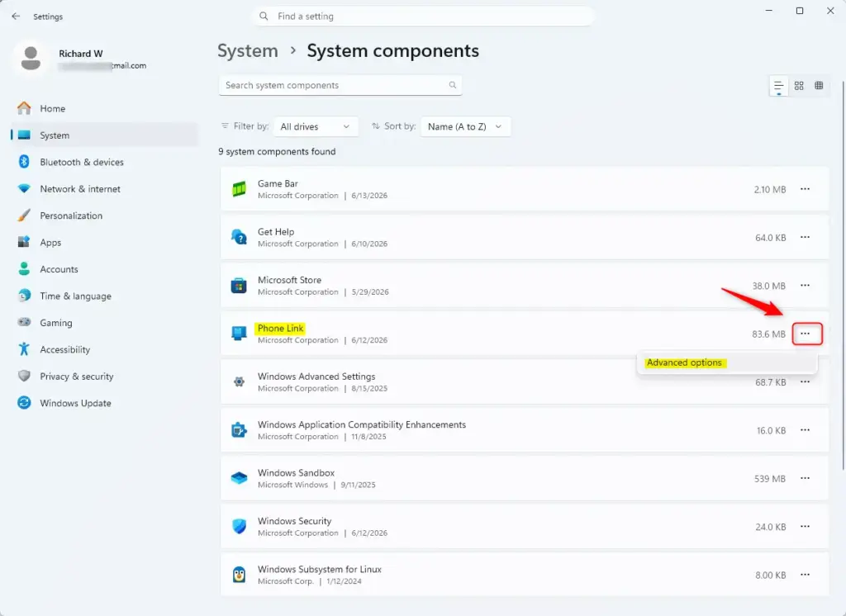Click the Time & language globe icon
The width and height of the screenshot is (846, 616).
coord(24,295)
